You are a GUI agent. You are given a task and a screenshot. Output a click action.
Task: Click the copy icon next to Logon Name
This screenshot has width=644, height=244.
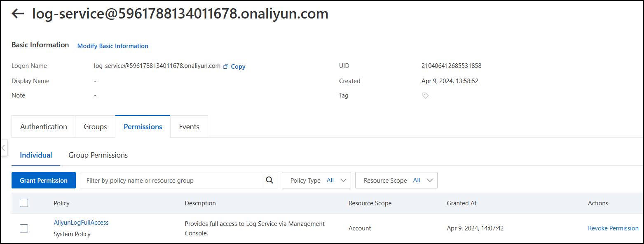(226, 66)
